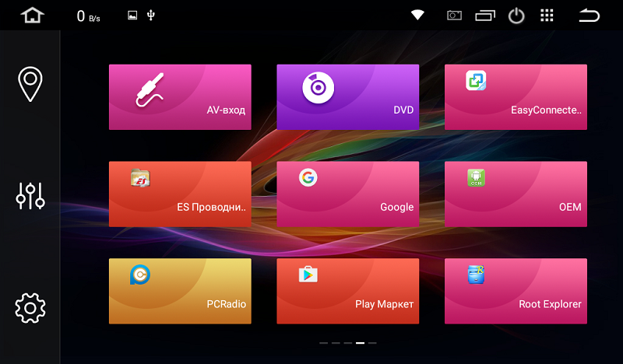Open navigation via the location pin icon

(x=30, y=84)
